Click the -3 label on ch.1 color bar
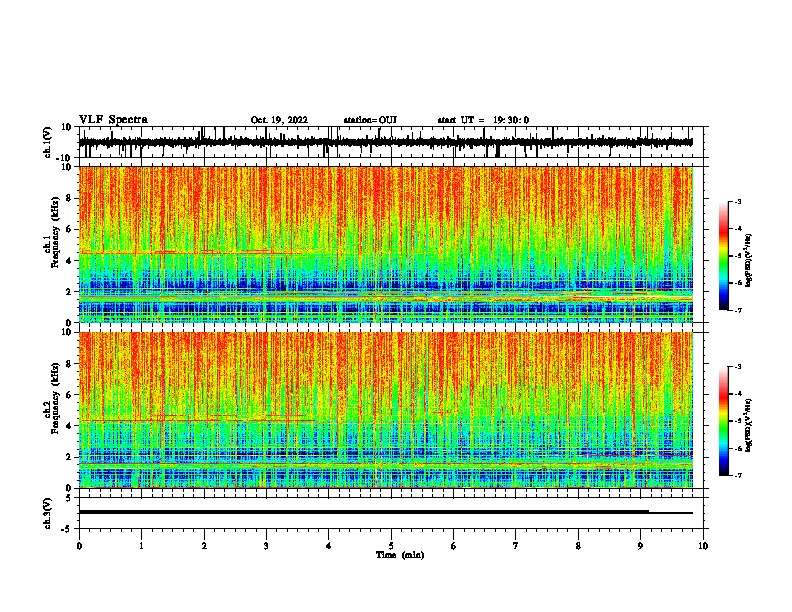 coord(738,201)
